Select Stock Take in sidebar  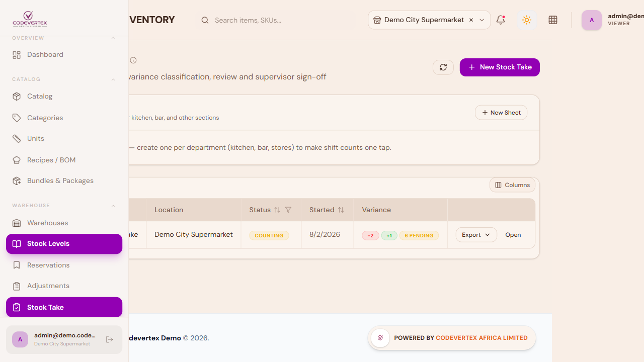click(x=64, y=307)
